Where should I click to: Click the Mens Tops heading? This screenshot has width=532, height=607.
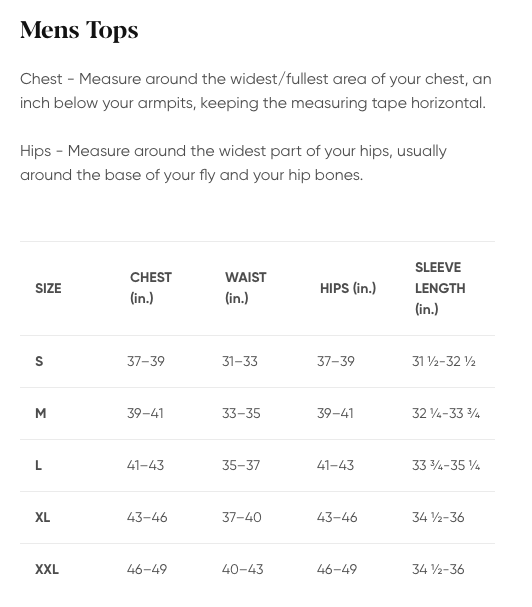(x=79, y=30)
